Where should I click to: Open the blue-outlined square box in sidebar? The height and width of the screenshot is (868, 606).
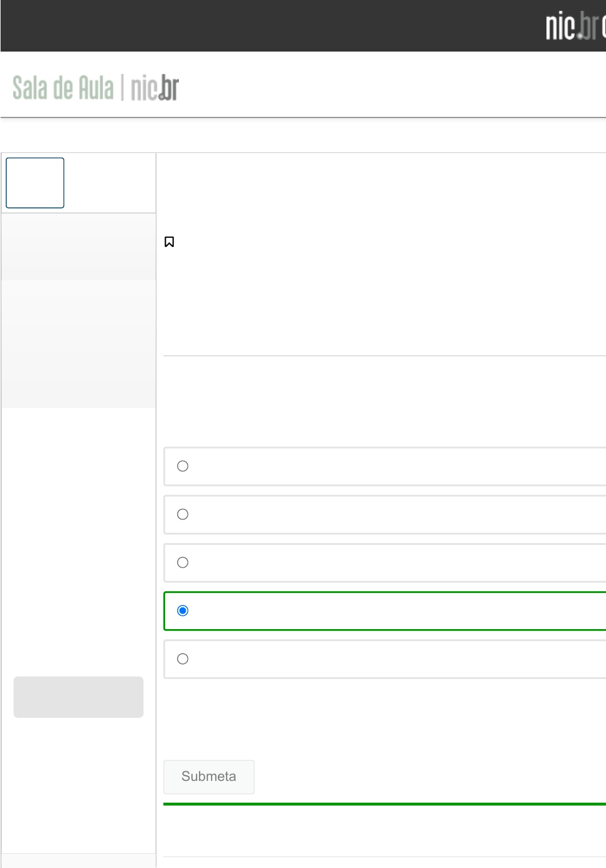coord(35,183)
